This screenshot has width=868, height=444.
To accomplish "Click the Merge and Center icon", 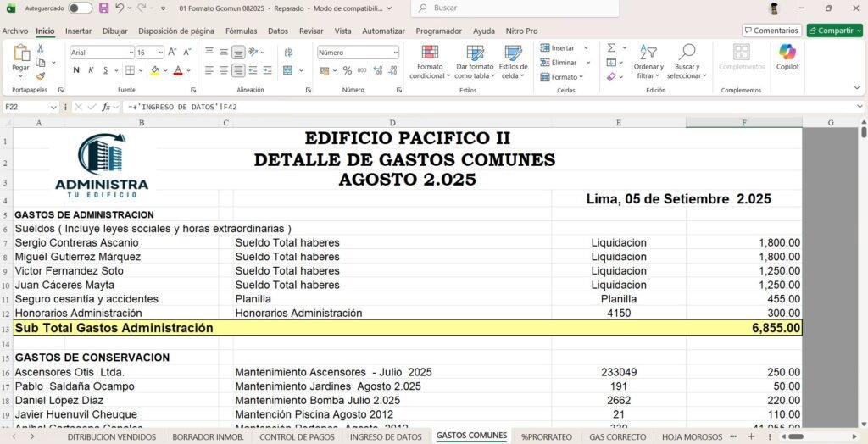I will pos(287,70).
